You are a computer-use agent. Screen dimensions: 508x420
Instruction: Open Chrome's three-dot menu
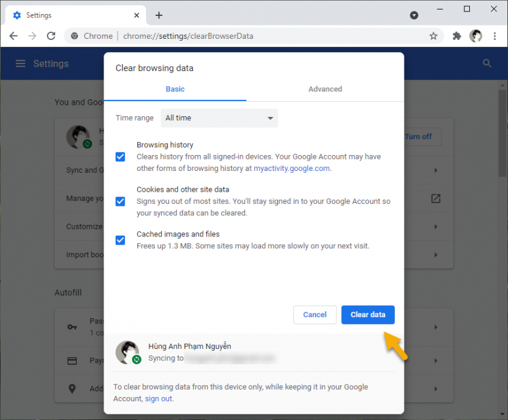tap(495, 36)
